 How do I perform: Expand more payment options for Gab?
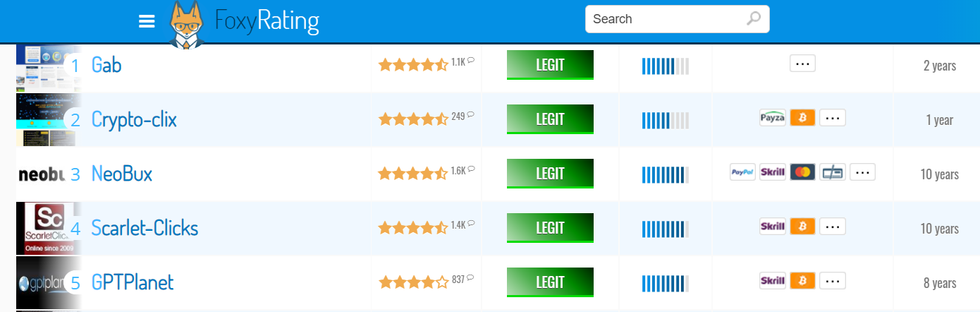click(802, 64)
